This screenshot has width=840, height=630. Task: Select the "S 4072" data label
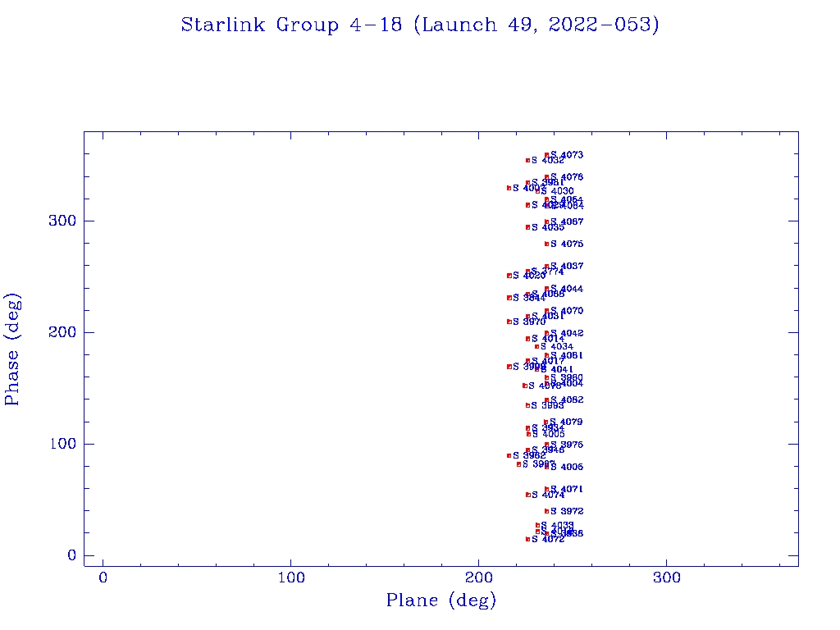(x=547, y=539)
